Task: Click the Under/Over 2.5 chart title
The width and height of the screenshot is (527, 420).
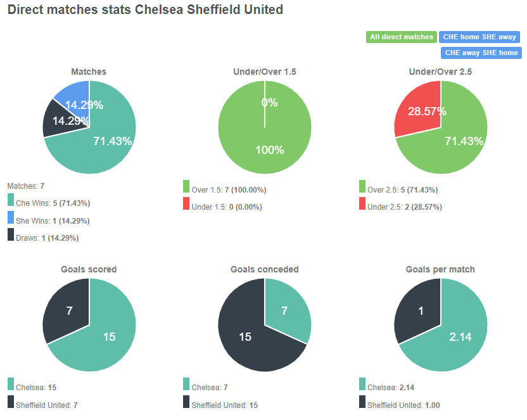Action: (x=441, y=72)
